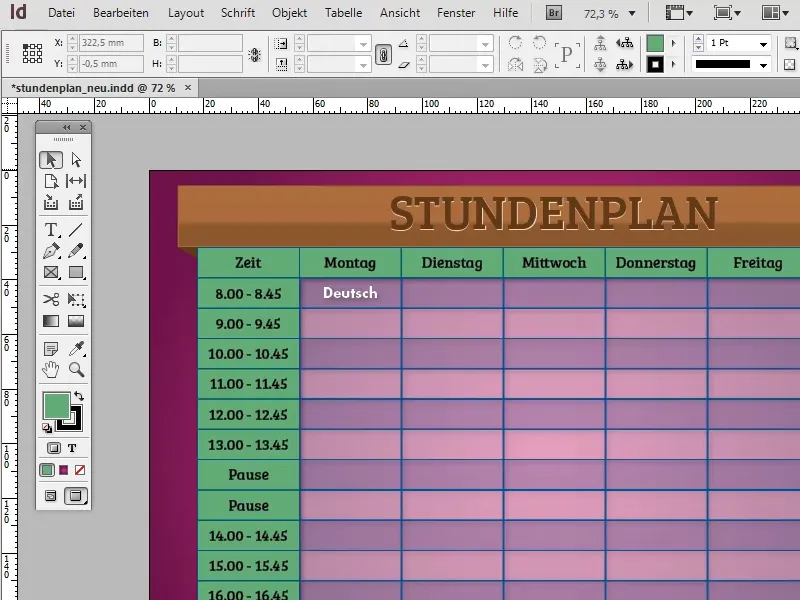Select the Pencil tool
The image size is (800, 600).
click(x=76, y=251)
